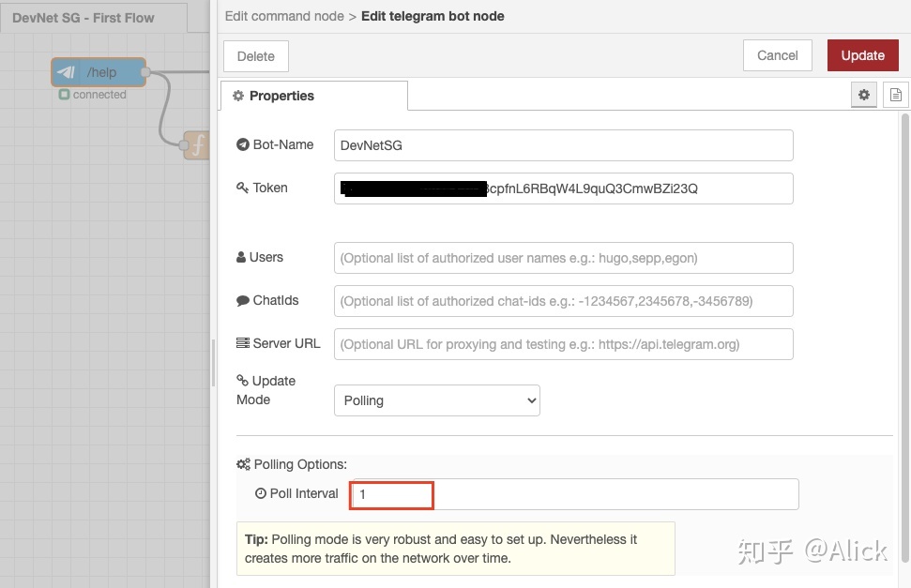The image size is (911, 588).
Task: Click the server icon beside Server URL
Action: 243,343
